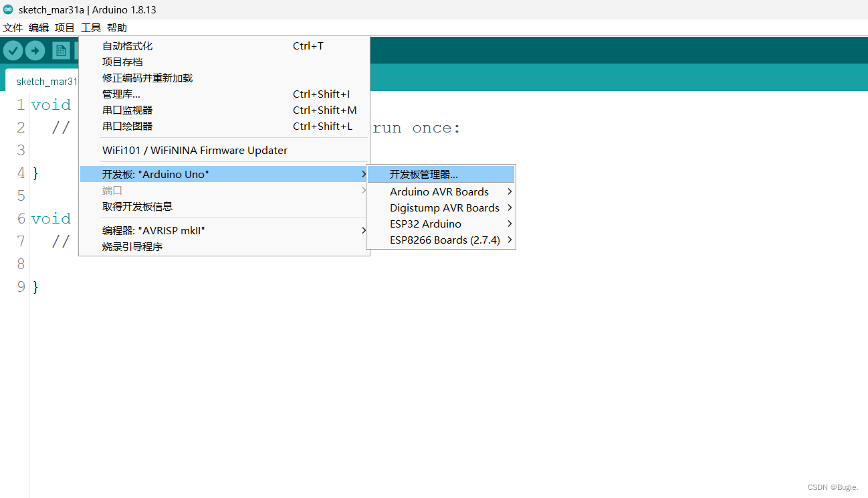Click the Verify checkmark toolbar icon
Image resolution: width=868 pixels, height=498 pixels.
click(13, 50)
